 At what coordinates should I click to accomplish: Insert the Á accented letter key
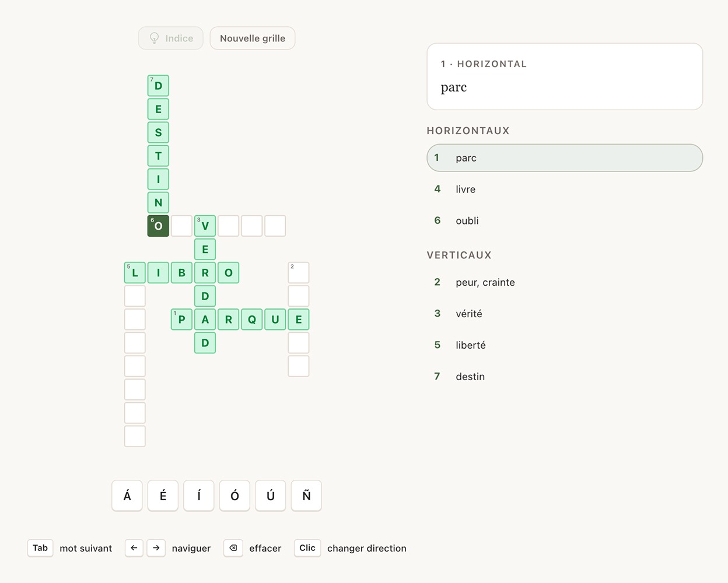[x=127, y=496]
